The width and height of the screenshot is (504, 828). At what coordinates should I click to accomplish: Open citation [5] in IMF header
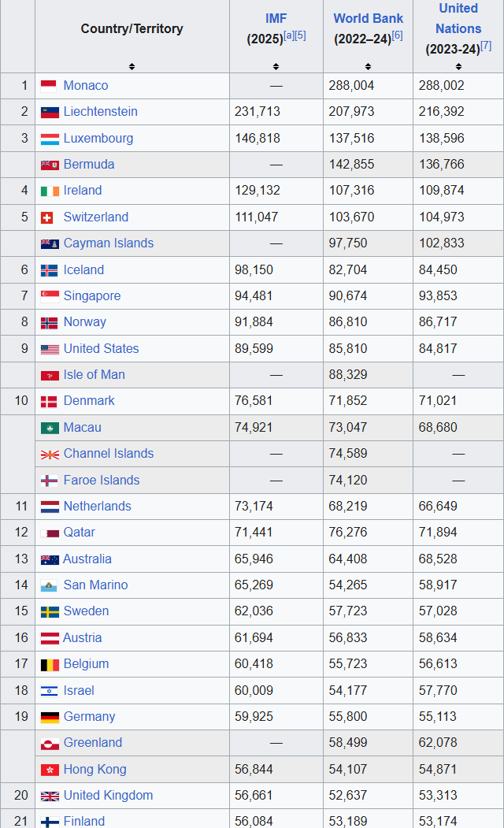[300, 36]
